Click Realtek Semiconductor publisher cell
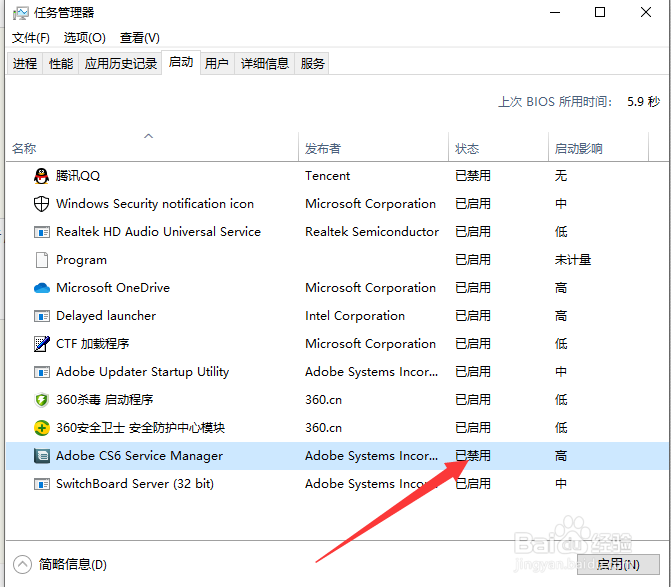Screen dimensions: 671x587 [x=372, y=232]
